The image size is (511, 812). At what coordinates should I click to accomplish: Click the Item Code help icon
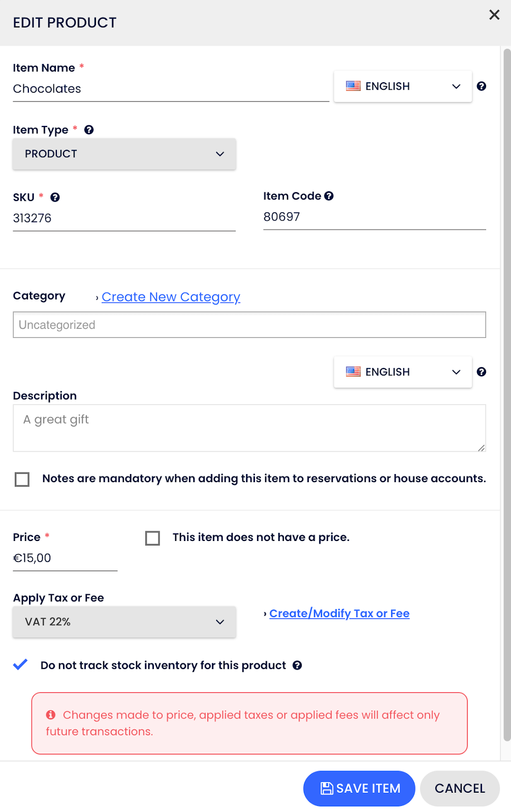tap(329, 196)
